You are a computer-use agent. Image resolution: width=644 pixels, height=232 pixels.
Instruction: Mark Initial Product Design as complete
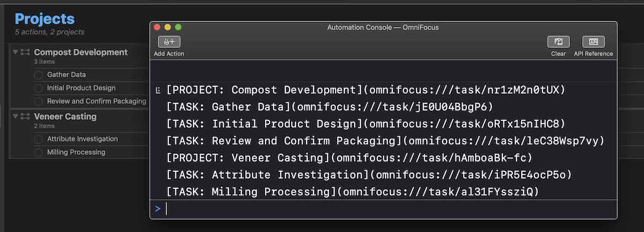tap(39, 88)
